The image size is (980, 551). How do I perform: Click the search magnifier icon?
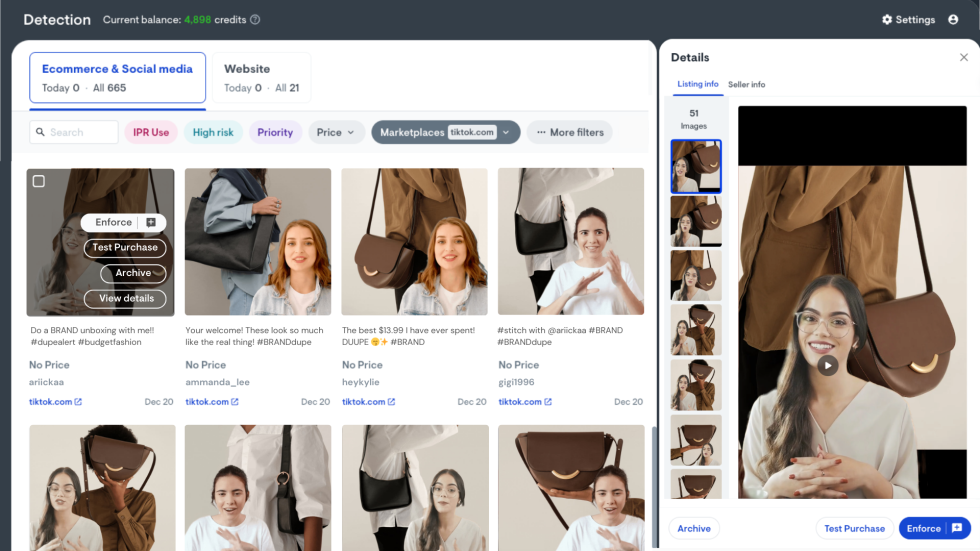(x=40, y=132)
